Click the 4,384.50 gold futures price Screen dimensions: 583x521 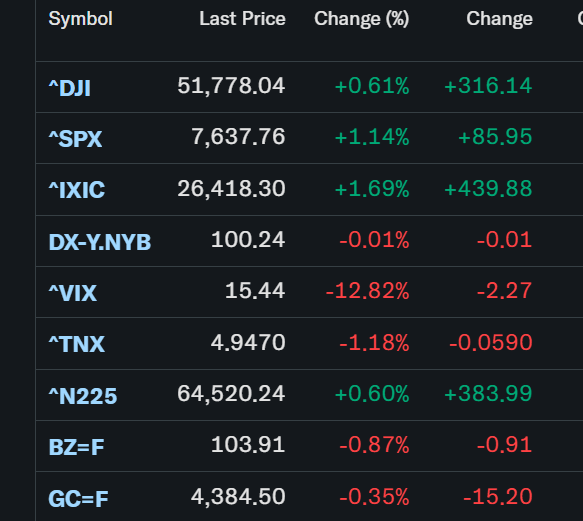[238, 497]
